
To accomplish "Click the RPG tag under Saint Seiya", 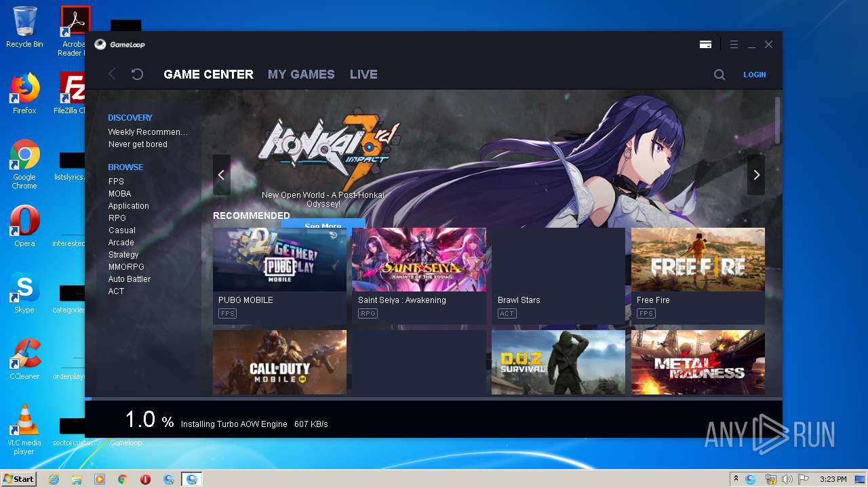I will coord(368,313).
